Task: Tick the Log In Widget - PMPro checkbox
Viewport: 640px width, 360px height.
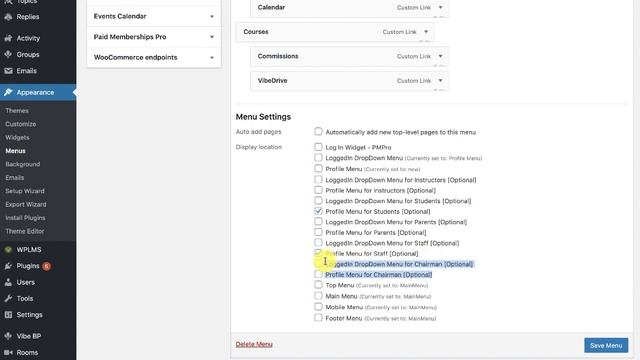Action: pos(318,147)
